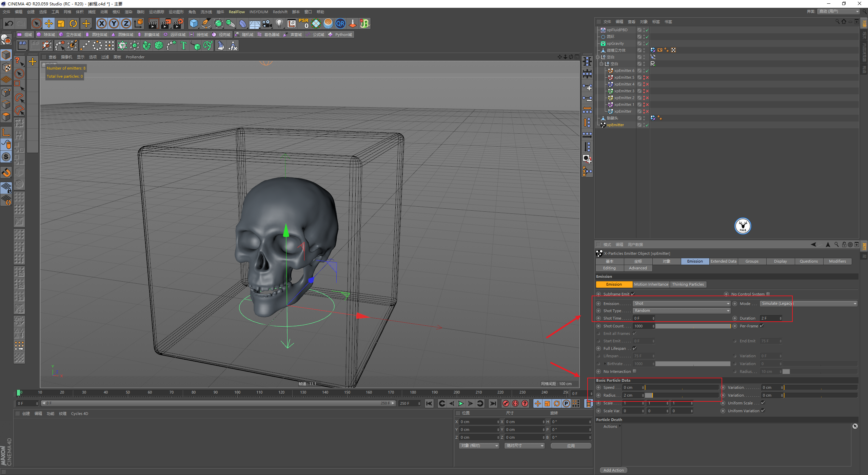Open the Motion Inheritance sub-tab
This screenshot has width=868, height=475.
[x=651, y=284]
